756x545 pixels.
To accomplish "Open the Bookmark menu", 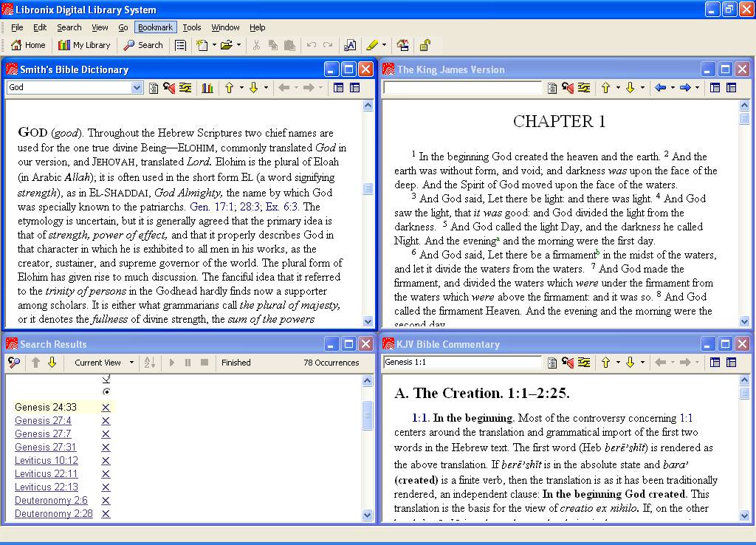I will tap(155, 27).
